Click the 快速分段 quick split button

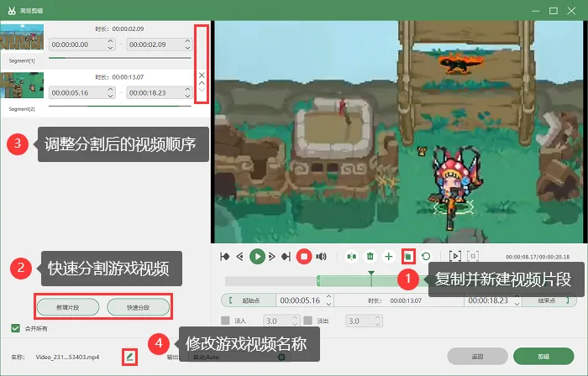pyautogui.click(x=139, y=307)
